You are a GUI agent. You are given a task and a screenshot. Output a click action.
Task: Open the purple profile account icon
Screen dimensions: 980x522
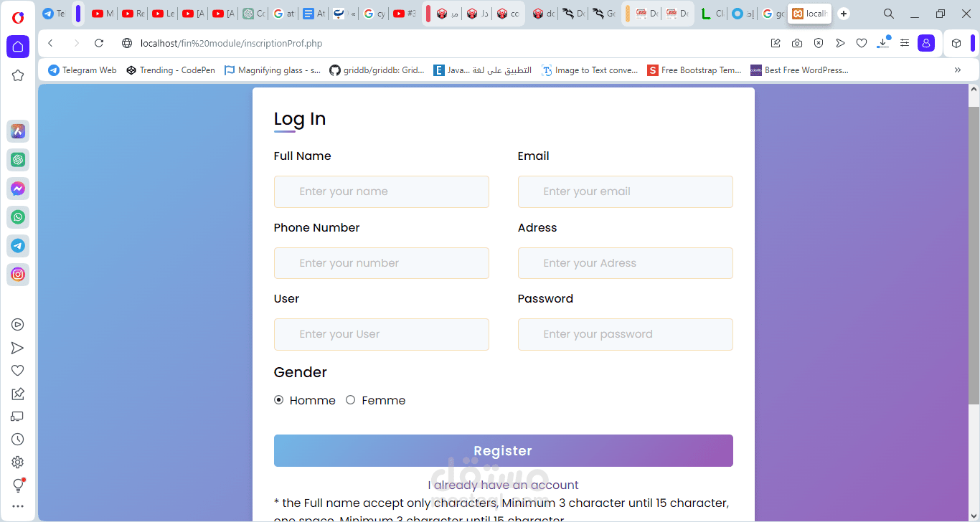[926, 43]
